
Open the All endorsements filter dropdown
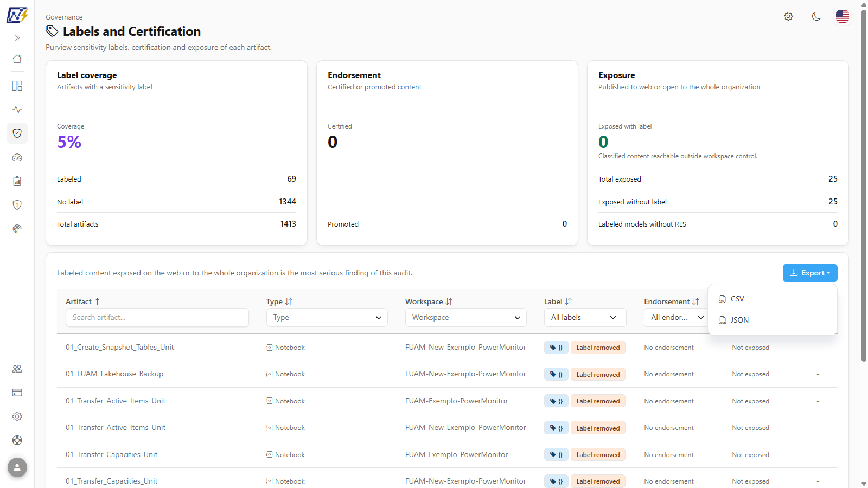point(677,317)
